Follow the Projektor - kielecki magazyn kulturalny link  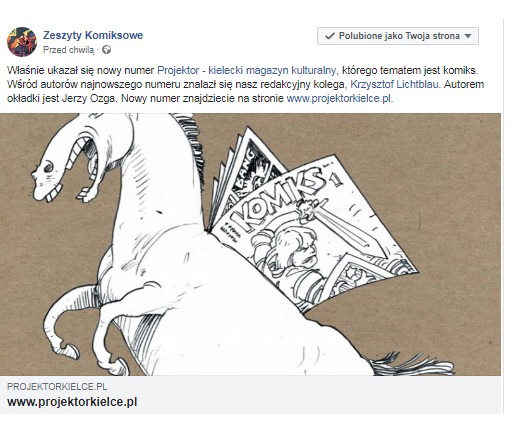coord(246,70)
